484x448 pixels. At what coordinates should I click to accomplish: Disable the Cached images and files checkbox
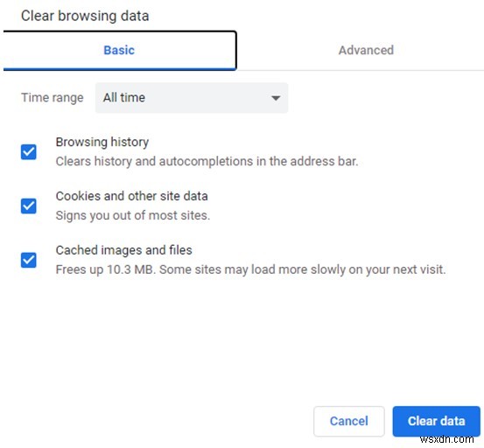(29, 260)
